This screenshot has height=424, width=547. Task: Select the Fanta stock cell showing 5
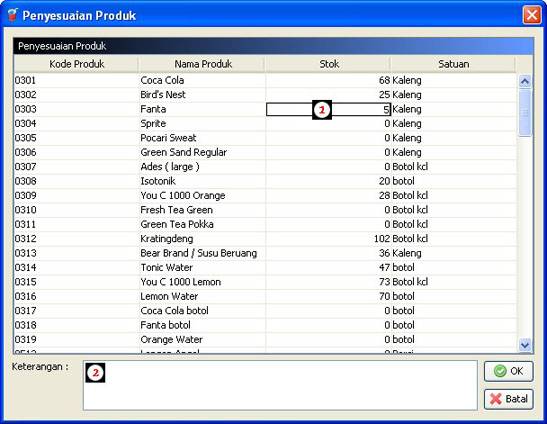[x=328, y=110]
